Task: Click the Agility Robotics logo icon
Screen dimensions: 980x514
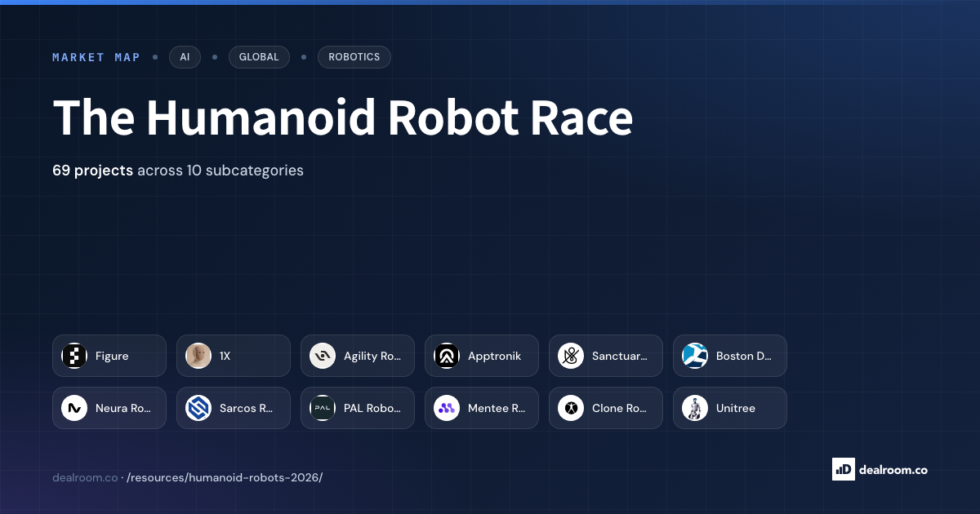Action: coord(323,356)
